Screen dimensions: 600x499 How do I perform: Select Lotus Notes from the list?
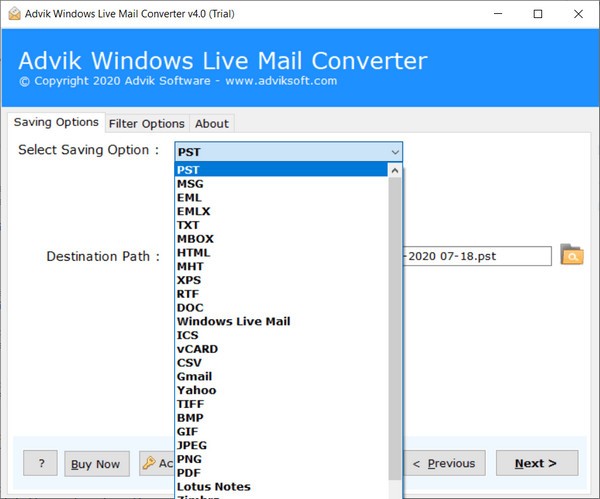[213, 487]
